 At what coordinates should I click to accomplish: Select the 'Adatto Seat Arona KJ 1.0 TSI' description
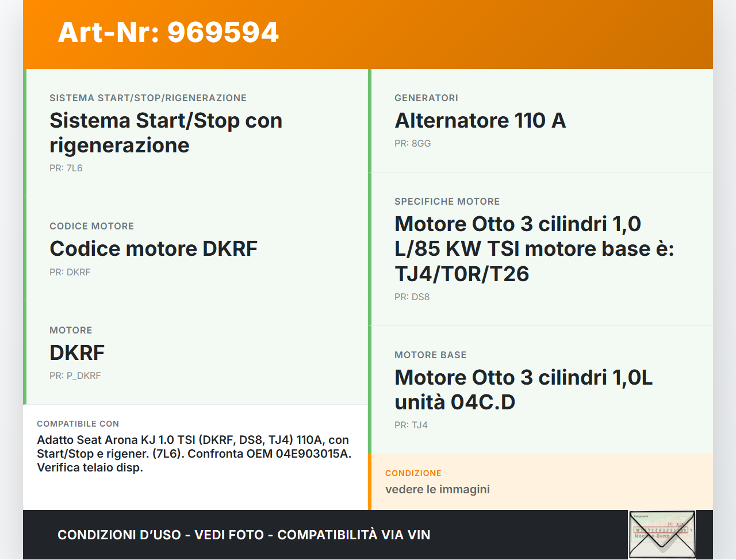tap(194, 454)
